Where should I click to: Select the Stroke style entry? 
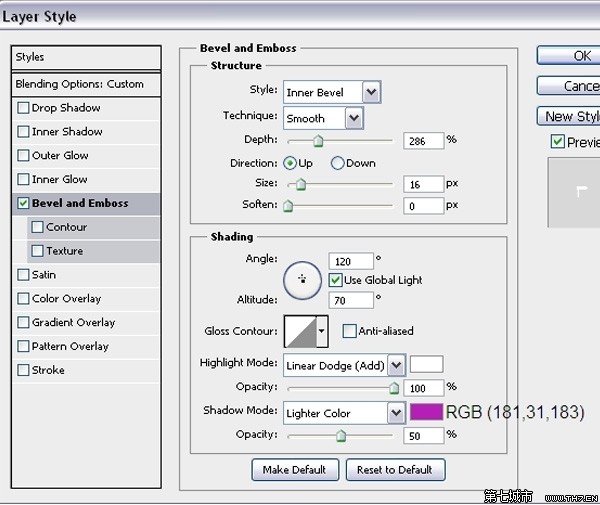click(48, 370)
